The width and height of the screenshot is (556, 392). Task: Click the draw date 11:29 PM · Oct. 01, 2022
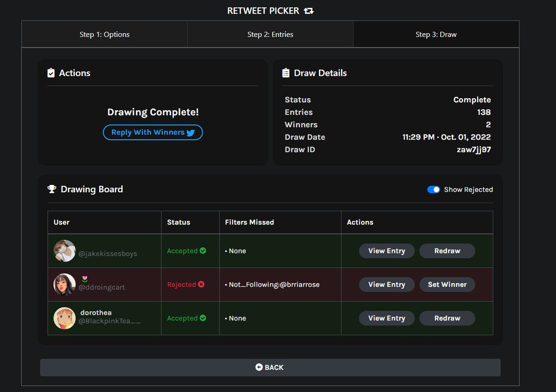click(446, 137)
